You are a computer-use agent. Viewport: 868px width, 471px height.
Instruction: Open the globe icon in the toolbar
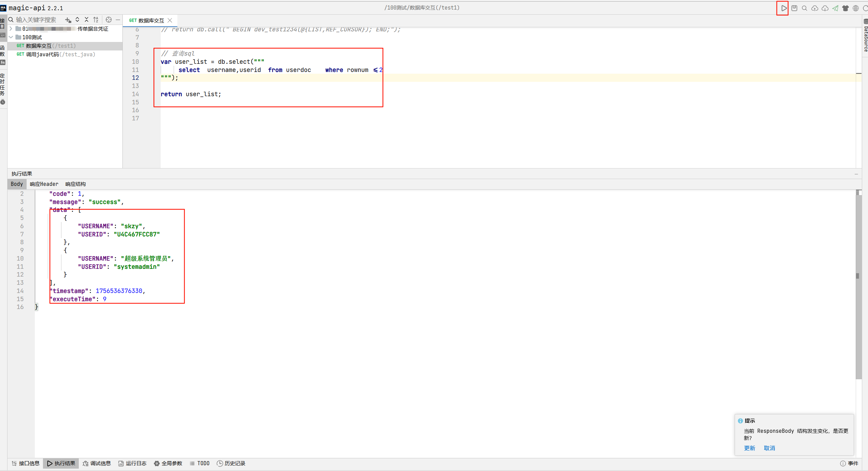click(x=856, y=8)
